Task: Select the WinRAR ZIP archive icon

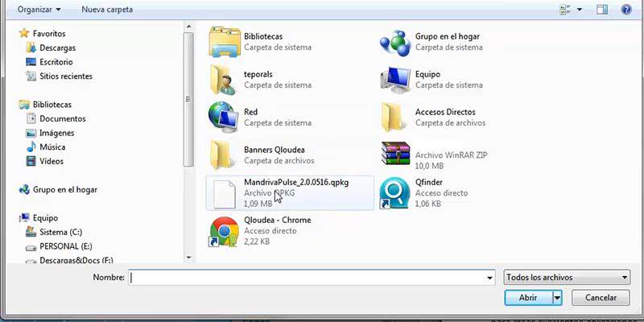Action: pyautogui.click(x=395, y=153)
